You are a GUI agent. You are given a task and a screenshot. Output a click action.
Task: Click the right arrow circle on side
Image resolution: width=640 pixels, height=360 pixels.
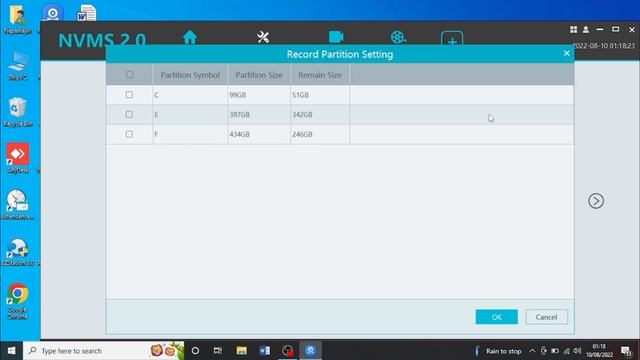pyautogui.click(x=596, y=201)
